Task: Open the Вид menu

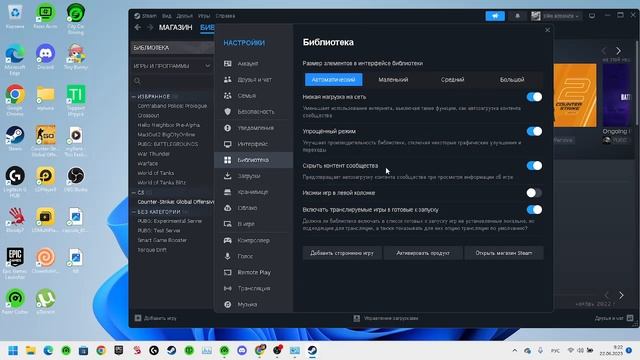Action: [167, 16]
